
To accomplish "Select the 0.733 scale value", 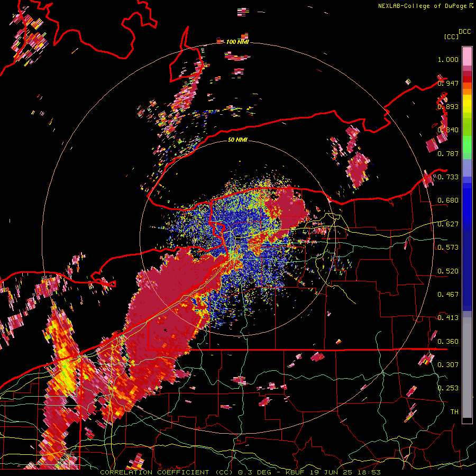I will coord(448,177).
